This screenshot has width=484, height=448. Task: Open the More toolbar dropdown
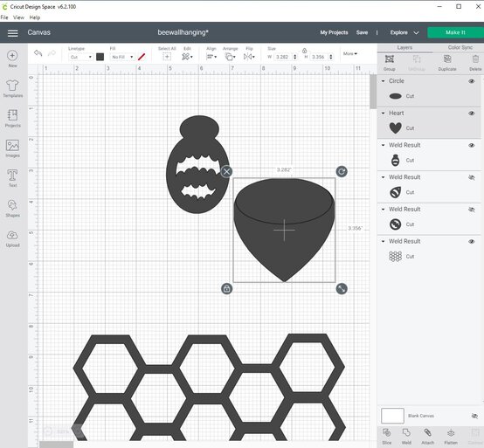pos(350,53)
